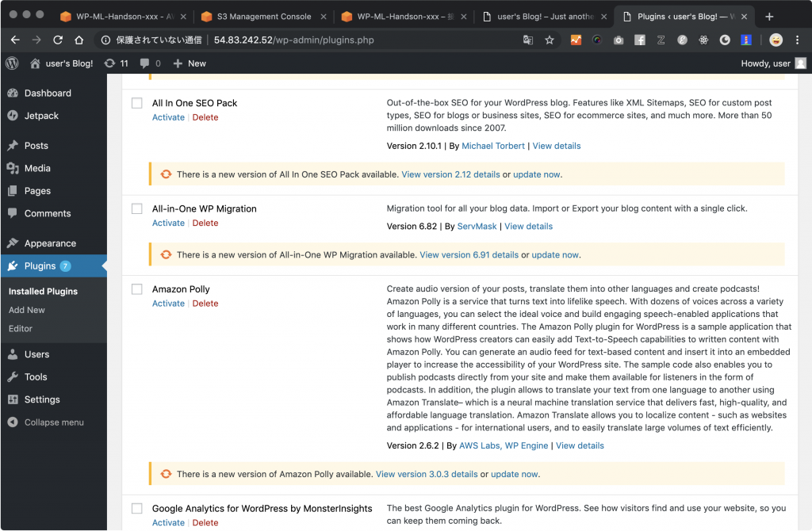Click the browser Home button

click(x=79, y=40)
